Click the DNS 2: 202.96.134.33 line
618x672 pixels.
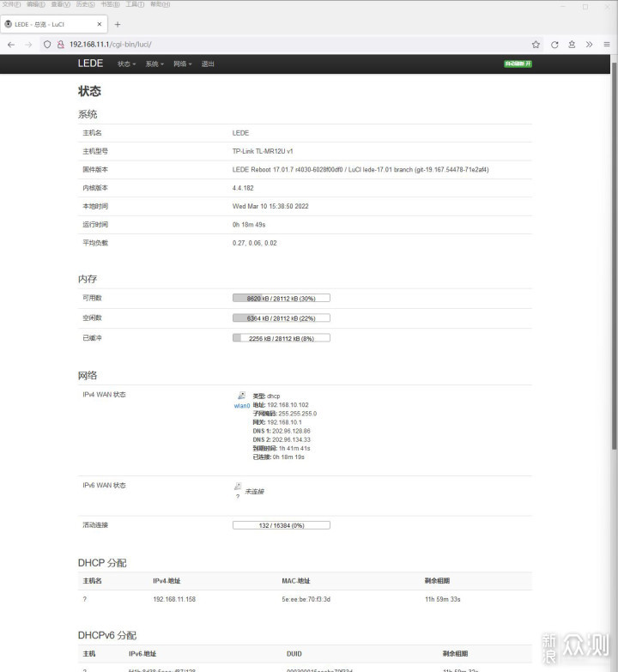tap(282, 439)
